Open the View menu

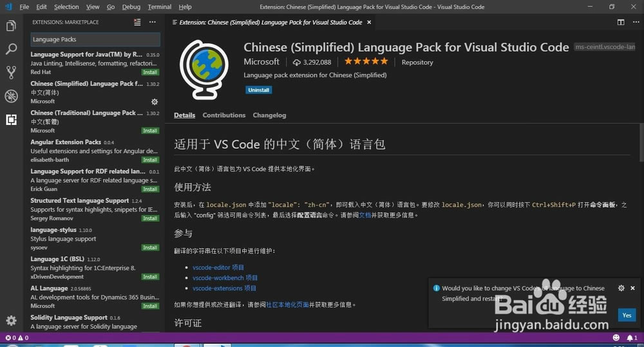(92, 7)
